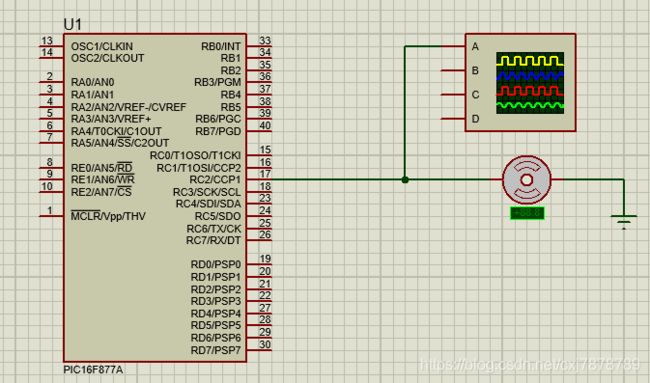This screenshot has width=650, height=383.
Task: Select the oscilloscope waveform display
Action: [530, 83]
